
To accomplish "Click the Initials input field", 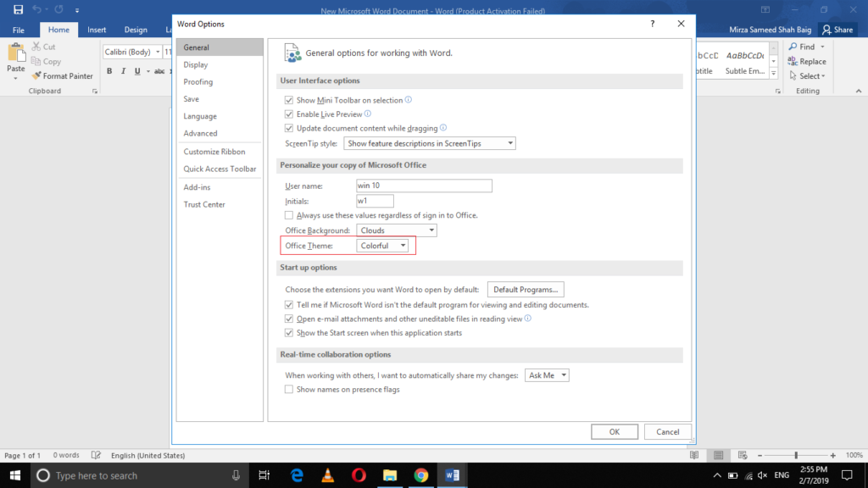I will (375, 201).
